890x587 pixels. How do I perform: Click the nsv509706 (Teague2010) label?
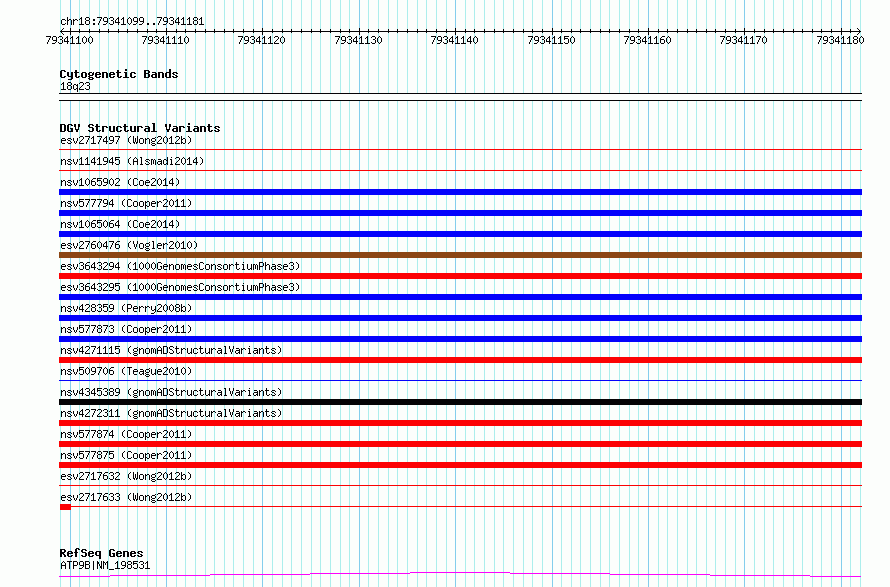click(126, 371)
